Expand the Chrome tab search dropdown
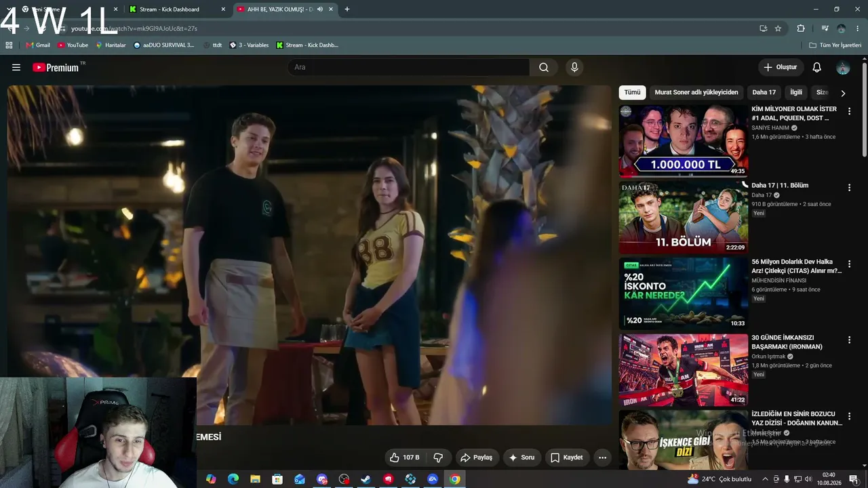868x488 pixels. (x=9, y=9)
